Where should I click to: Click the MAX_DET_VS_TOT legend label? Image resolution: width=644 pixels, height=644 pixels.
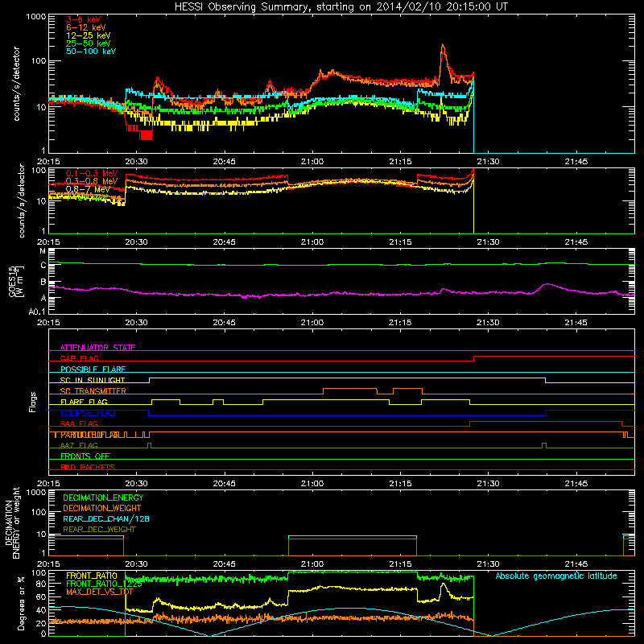pyautogui.click(x=100, y=592)
